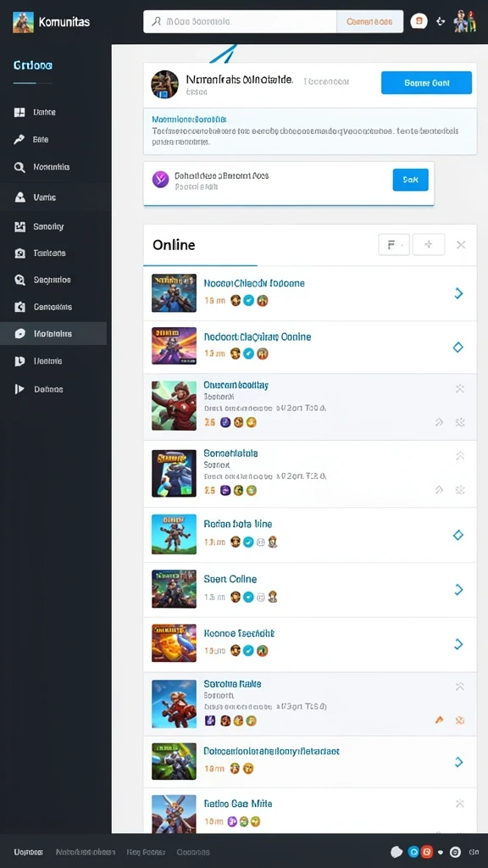Click the red icon in footer
The image size is (488, 868).
click(426, 852)
